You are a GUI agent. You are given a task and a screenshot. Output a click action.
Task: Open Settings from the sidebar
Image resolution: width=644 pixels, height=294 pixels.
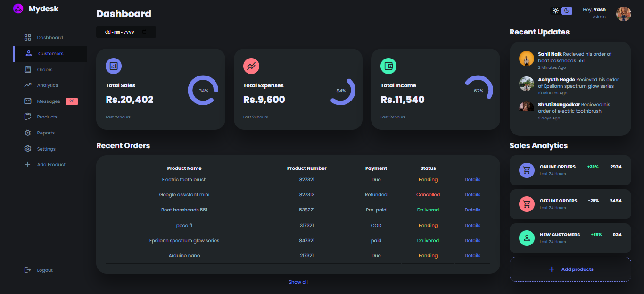coord(50,149)
